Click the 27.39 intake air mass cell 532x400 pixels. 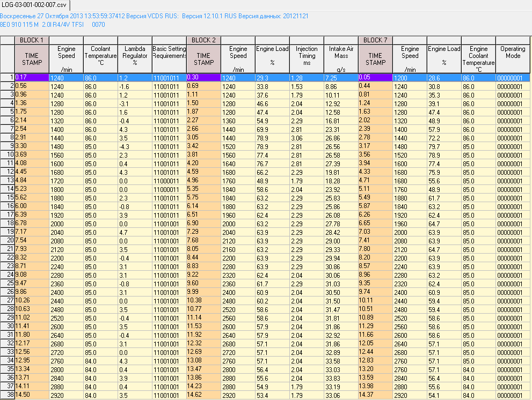[341, 164]
